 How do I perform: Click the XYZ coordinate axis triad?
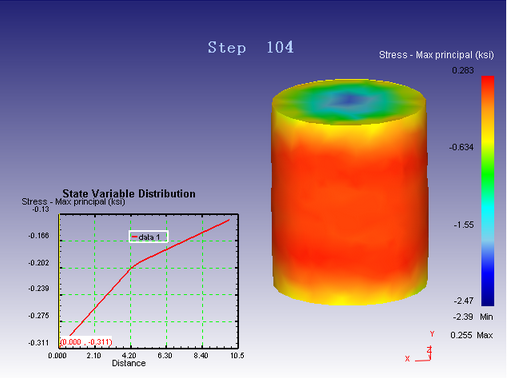point(420,347)
